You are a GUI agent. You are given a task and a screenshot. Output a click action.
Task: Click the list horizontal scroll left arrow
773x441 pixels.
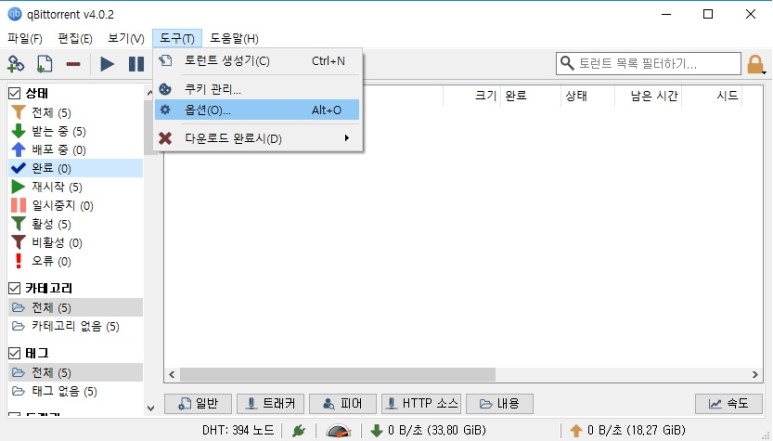point(172,374)
